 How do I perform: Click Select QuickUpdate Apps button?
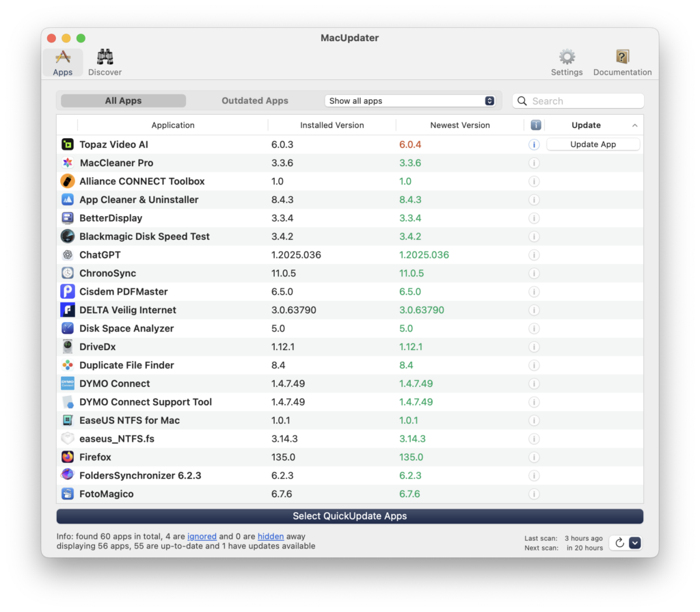[x=349, y=516]
